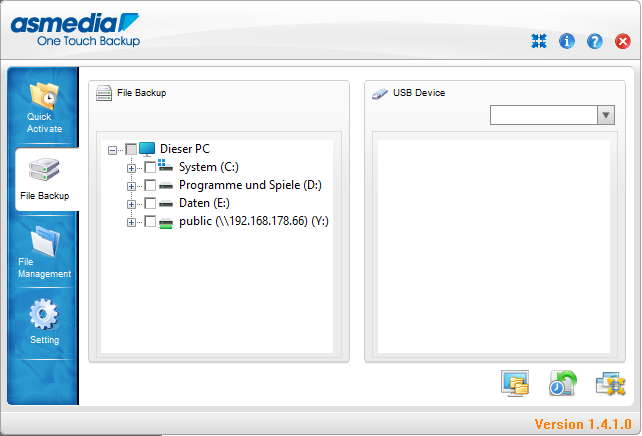Click the USB Device stick icon

click(x=380, y=94)
